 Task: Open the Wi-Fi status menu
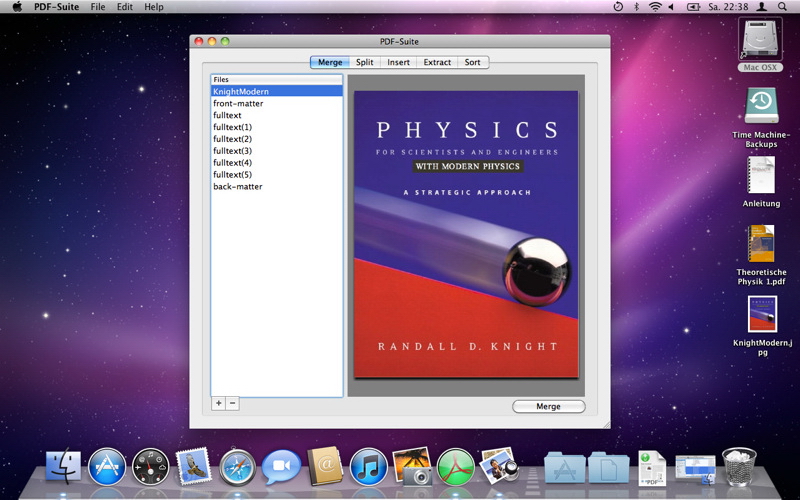[x=655, y=7]
